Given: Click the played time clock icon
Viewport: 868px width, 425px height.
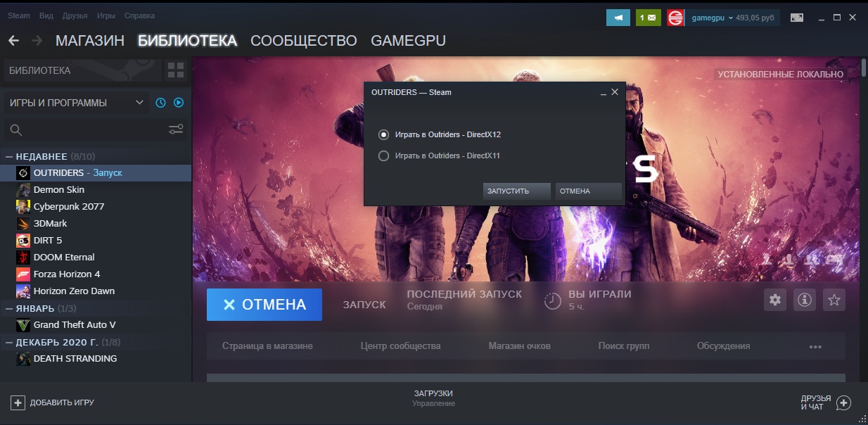Looking at the screenshot, I should coord(553,300).
